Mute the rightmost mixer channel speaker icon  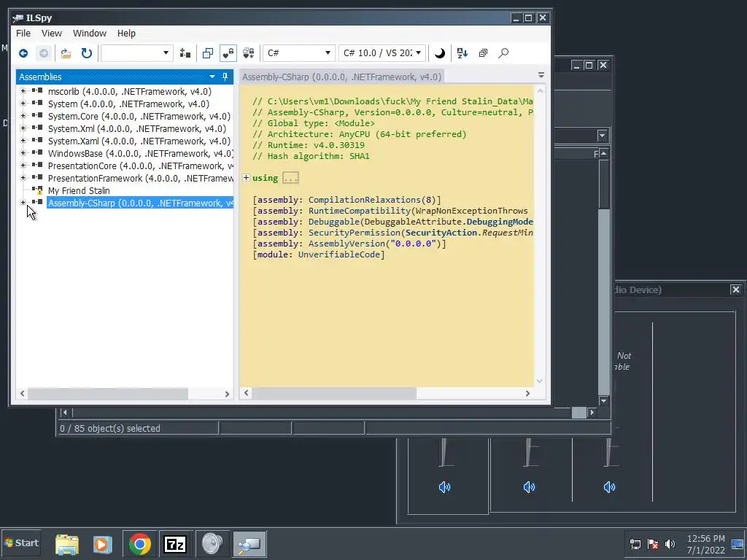(609, 486)
